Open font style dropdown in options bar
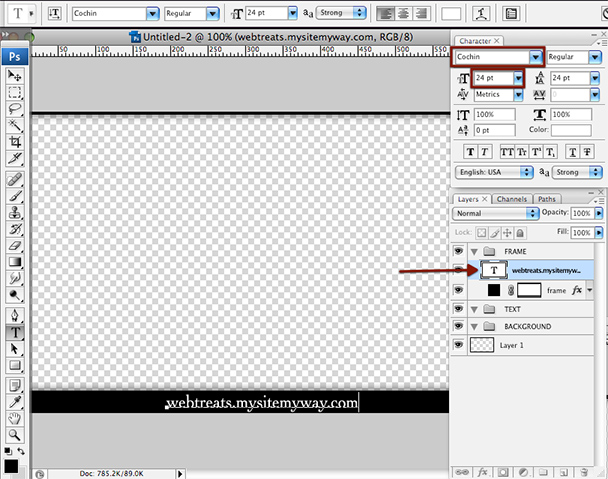The image size is (608, 479). (212, 14)
